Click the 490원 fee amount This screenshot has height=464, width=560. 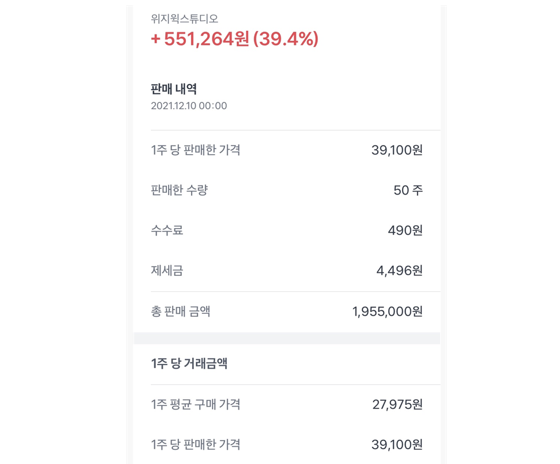pyautogui.click(x=405, y=230)
